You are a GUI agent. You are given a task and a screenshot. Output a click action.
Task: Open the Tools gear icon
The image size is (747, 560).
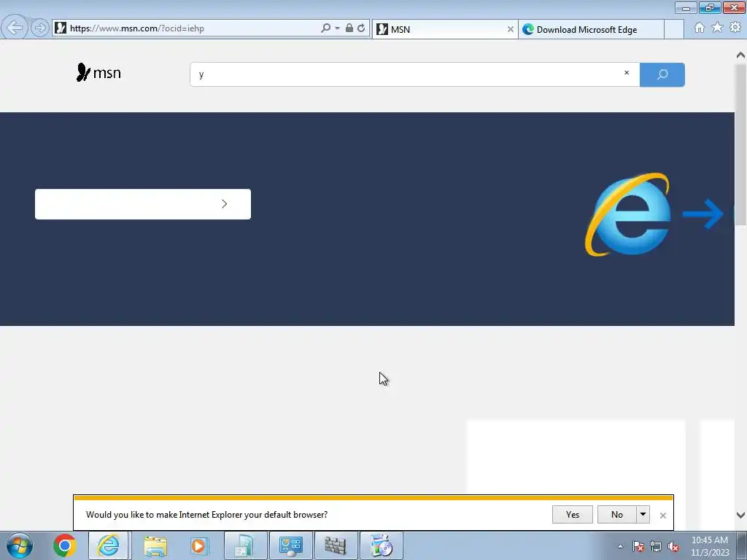pyautogui.click(x=735, y=28)
